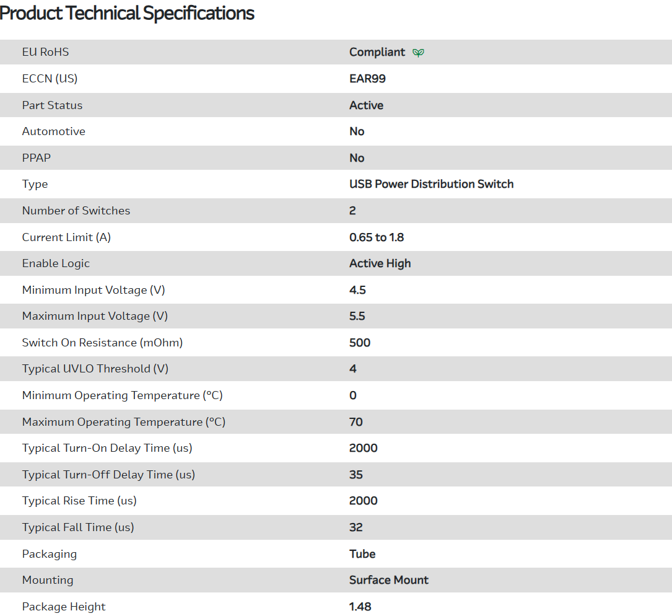Image resolution: width=672 pixels, height=616 pixels.
Task: Click the Active High enable logic value
Action: (x=380, y=263)
